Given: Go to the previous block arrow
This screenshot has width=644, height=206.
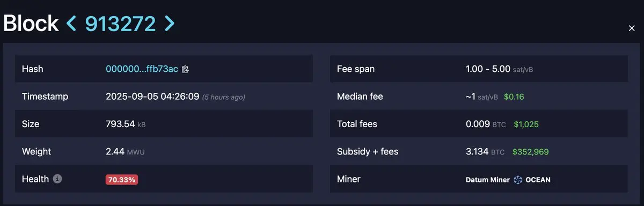Looking at the screenshot, I should 71,23.
